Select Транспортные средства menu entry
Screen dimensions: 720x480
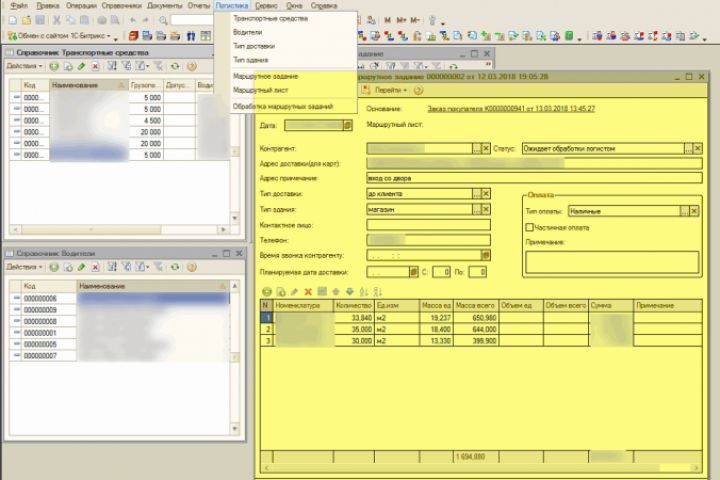pyautogui.click(x=270, y=18)
